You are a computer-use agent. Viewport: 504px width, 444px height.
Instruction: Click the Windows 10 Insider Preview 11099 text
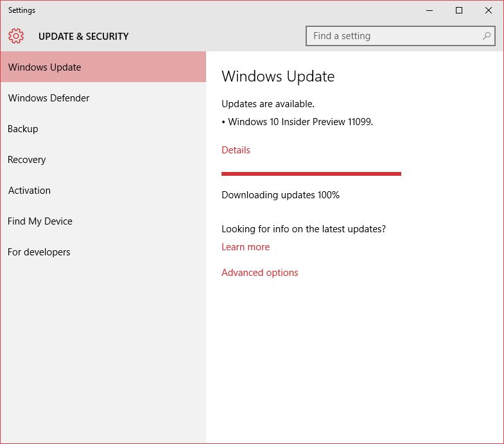coord(300,122)
